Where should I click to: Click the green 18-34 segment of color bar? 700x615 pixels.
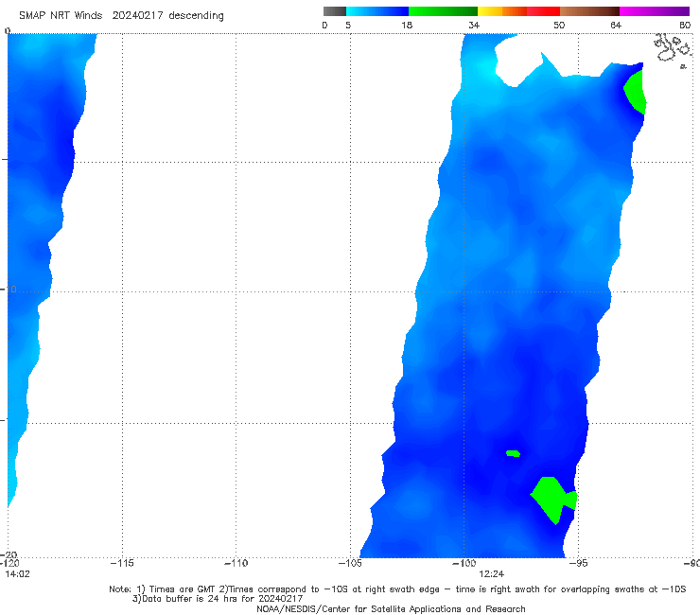443,11
